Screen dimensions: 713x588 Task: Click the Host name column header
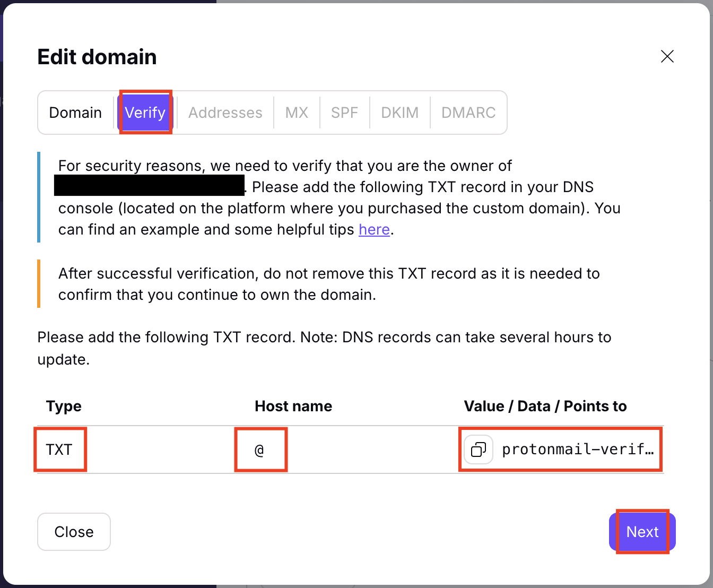click(293, 406)
